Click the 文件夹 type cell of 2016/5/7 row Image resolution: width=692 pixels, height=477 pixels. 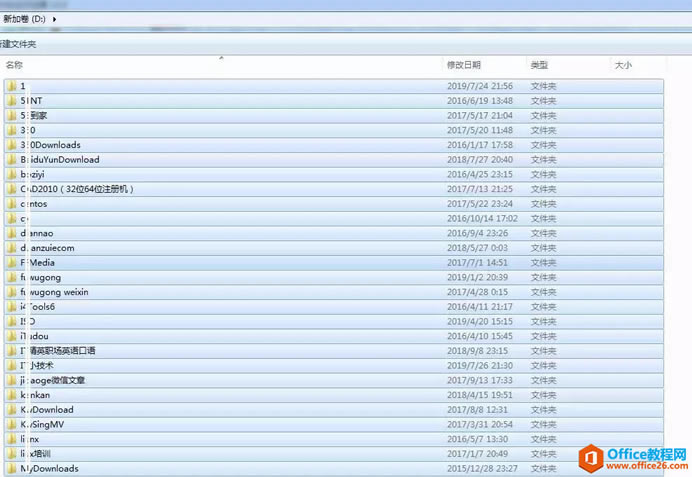coord(543,439)
